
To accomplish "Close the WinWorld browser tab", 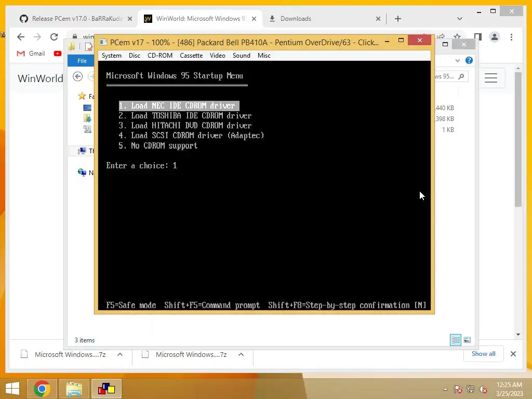I will click(x=254, y=19).
